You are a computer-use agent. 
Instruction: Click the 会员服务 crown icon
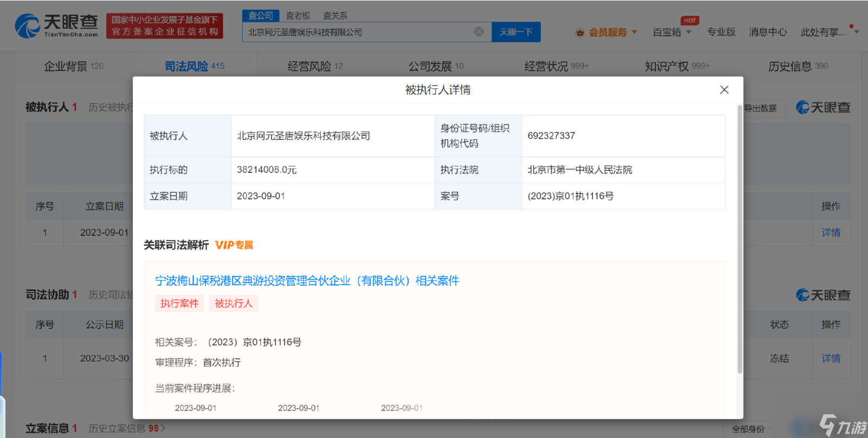point(580,33)
